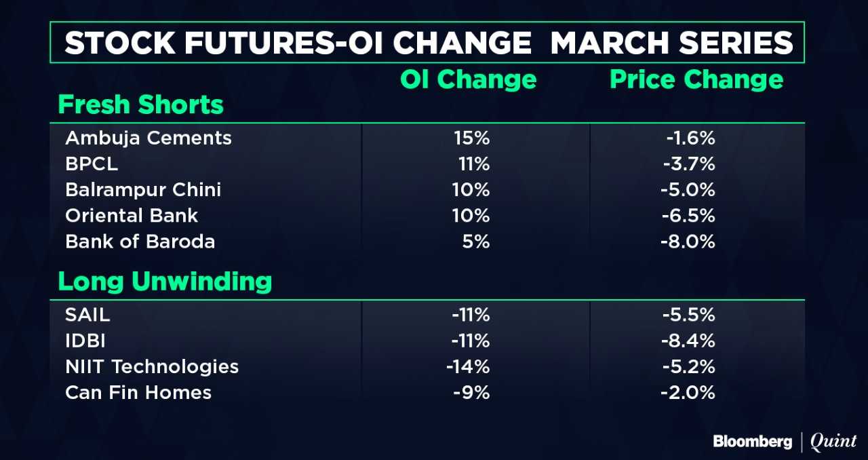Click the Bloomberg logo text
The image size is (868, 460).
[x=752, y=442]
